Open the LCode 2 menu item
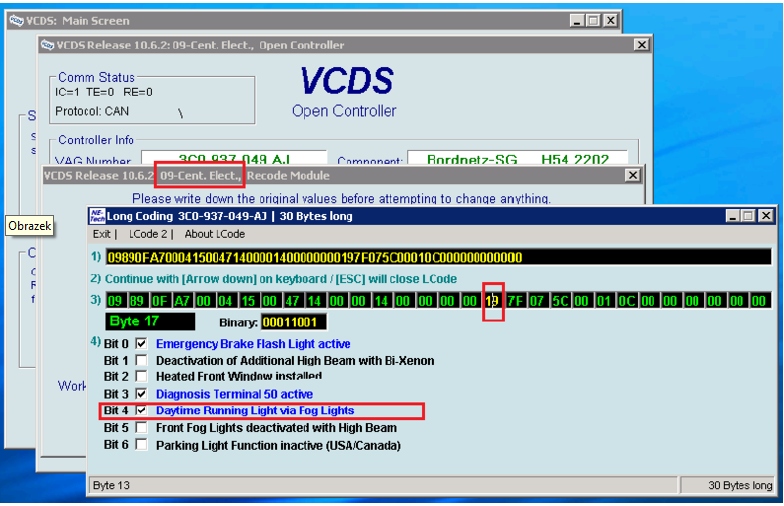The height and width of the screenshot is (506, 784). coord(148,234)
